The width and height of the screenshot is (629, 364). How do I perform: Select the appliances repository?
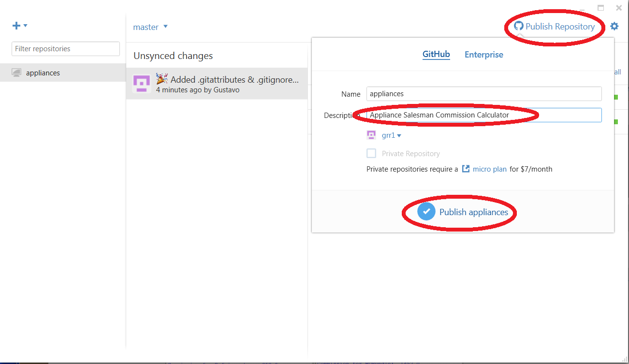point(63,73)
